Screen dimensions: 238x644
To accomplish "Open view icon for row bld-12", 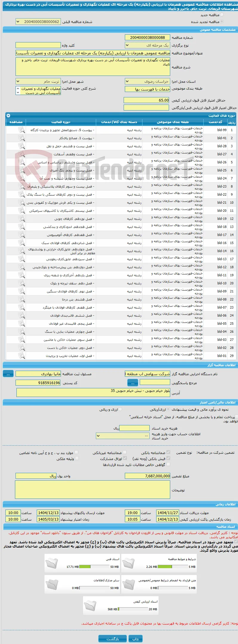I will pyautogui.click(x=22, y=267).
